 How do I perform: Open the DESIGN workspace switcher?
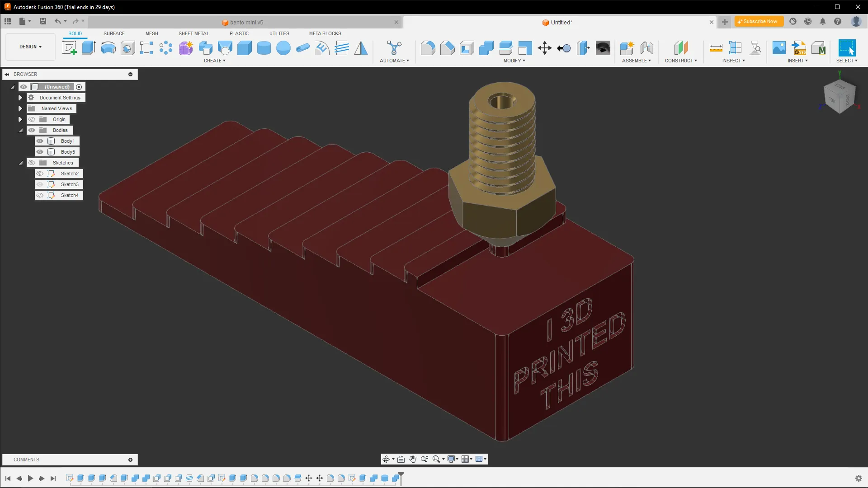[x=29, y=47]
